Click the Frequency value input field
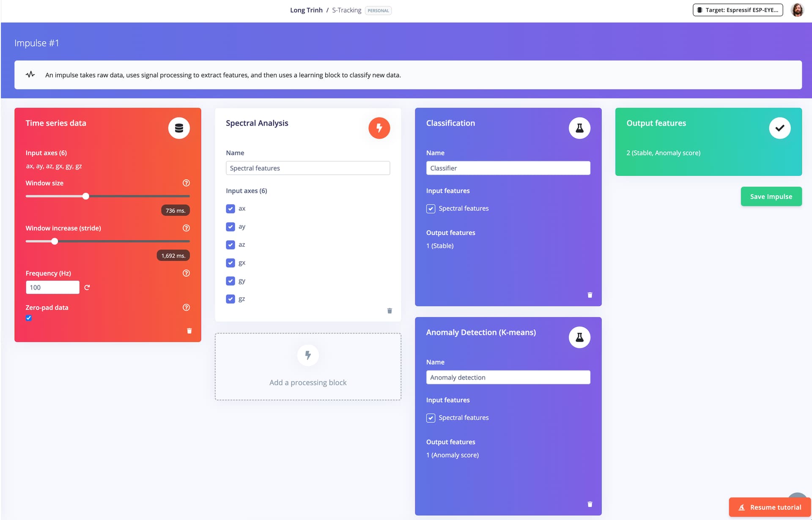812x520 pixels. click(x=52, y=287)
